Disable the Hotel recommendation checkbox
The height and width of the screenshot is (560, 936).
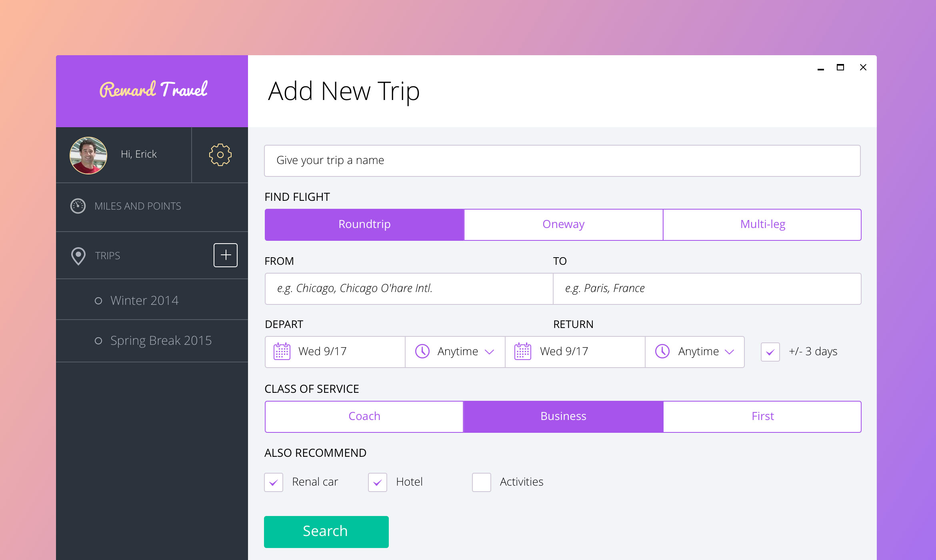pos(378,482)
